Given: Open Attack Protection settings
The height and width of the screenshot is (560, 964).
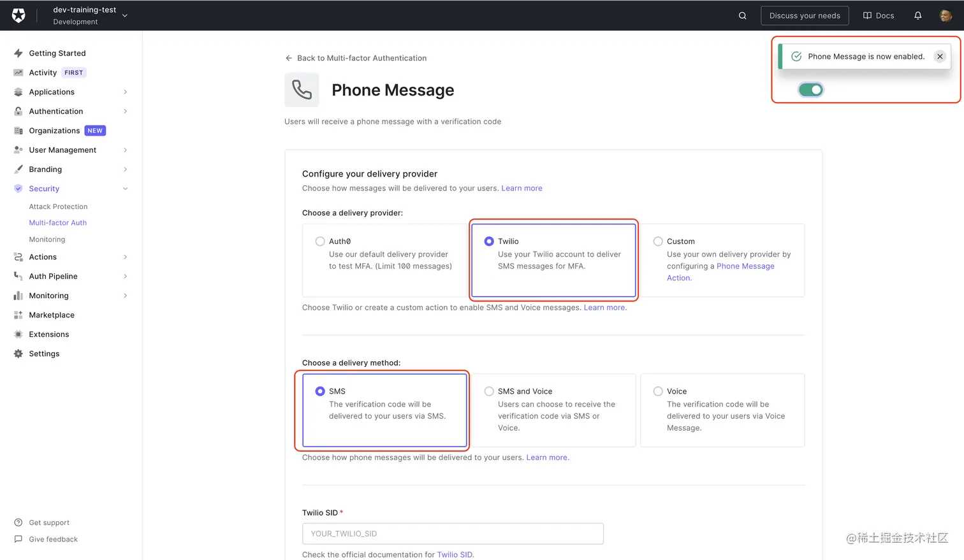Looking at the screenshot, I should 58,206.
